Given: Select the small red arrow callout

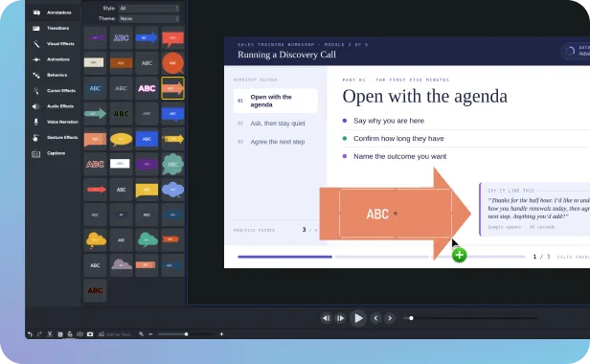Looking at the screenshot, I should [95, 190].
